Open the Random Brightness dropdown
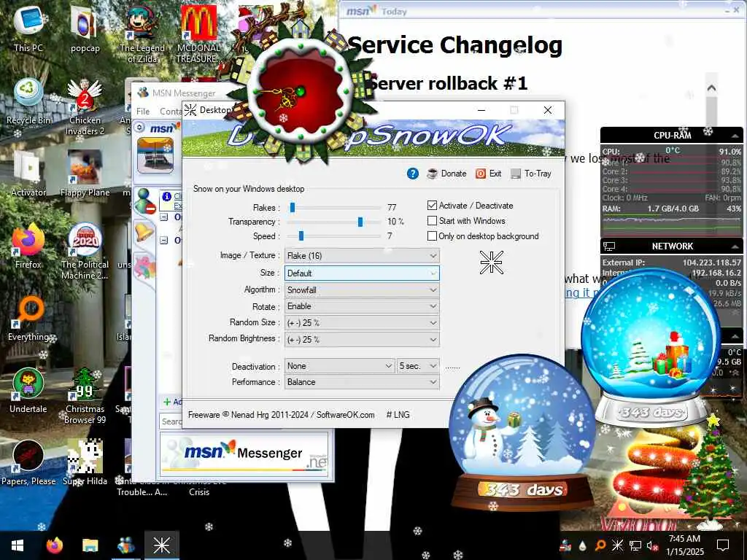The height and width of the screenshot is (560, 747). (x=362, y=340)
